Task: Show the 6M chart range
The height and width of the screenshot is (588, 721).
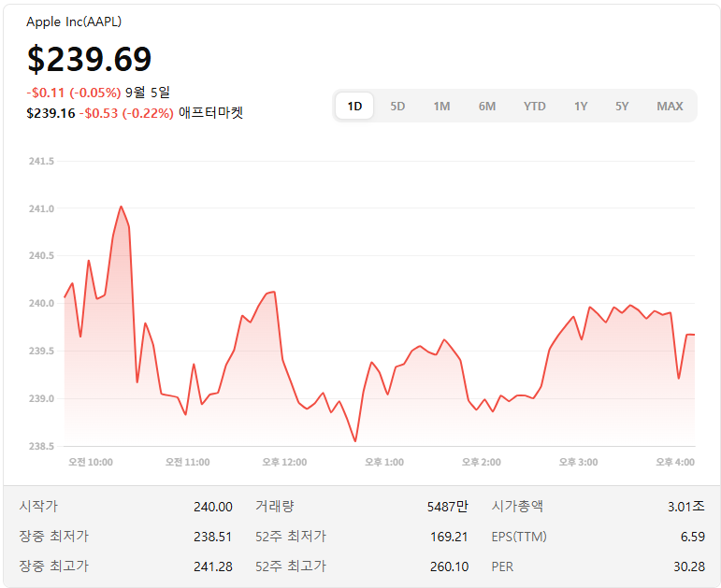Action: tap(487, 107)
